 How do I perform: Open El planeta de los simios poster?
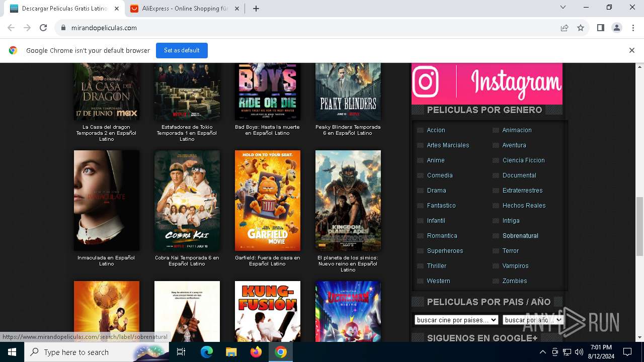[348, 201]
